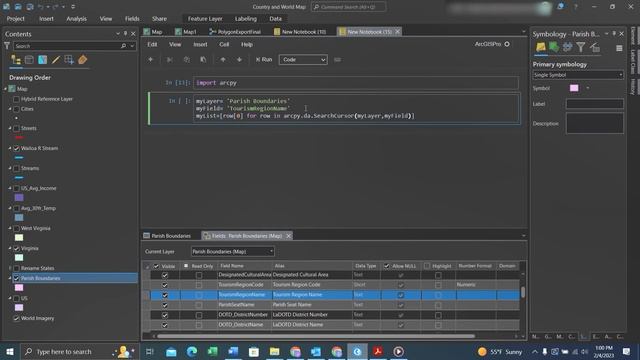Paste notebook cells below icon
This screenshot has width=640, height=360.
click(x=203, y=60)
